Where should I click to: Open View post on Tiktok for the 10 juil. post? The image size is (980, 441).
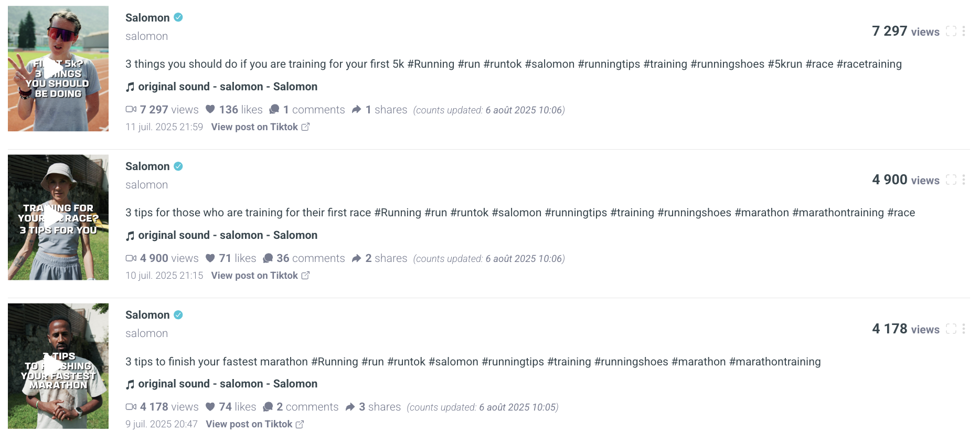tap(260, 276)
